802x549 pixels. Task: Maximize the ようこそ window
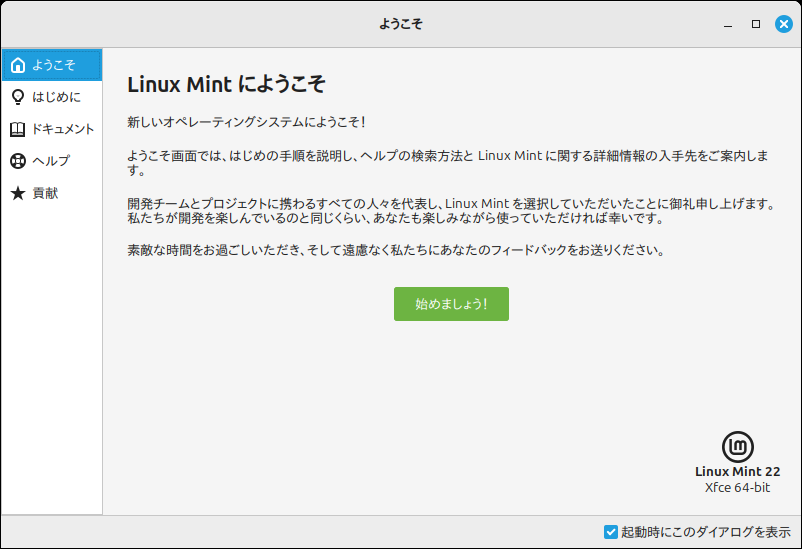coord(756,23)
